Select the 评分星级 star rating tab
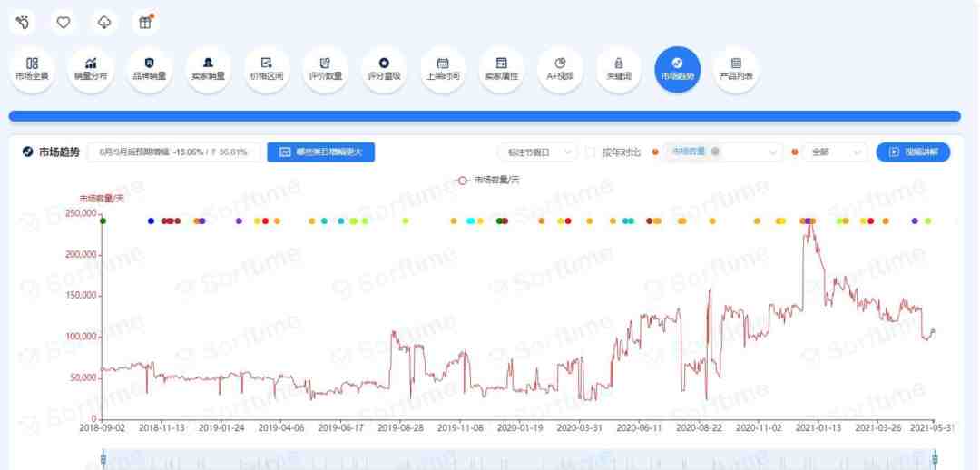 [384, 69]
